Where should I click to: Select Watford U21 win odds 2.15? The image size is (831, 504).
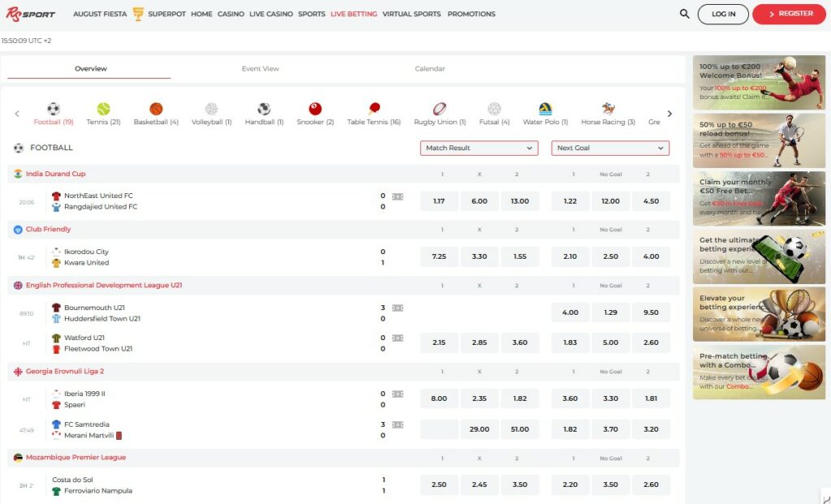point(439,342)
